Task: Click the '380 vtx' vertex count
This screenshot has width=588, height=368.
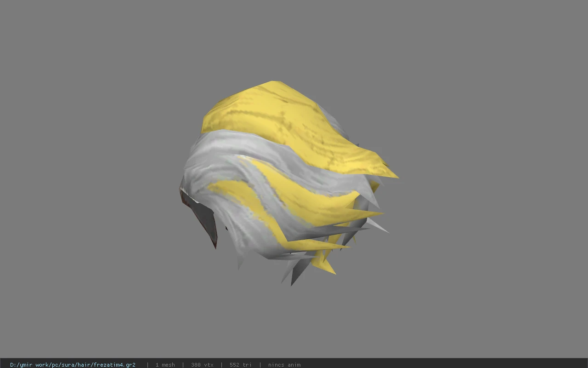Action: click(x=202, y=365)
